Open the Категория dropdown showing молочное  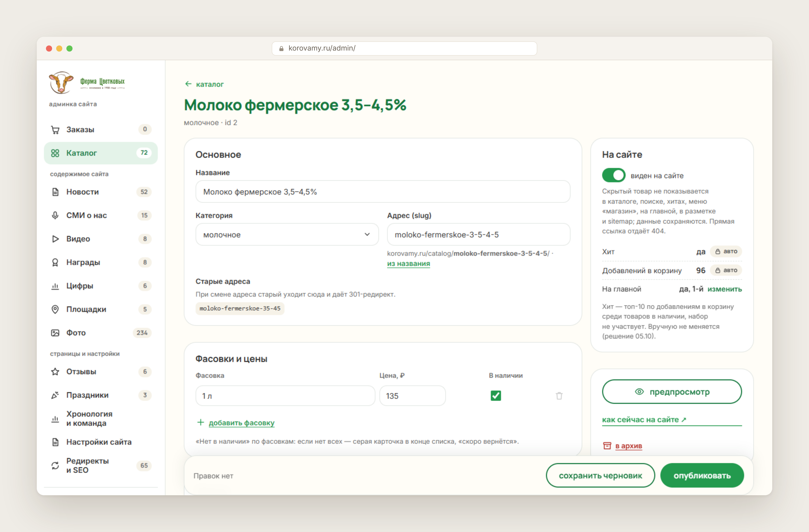(287, 234)
